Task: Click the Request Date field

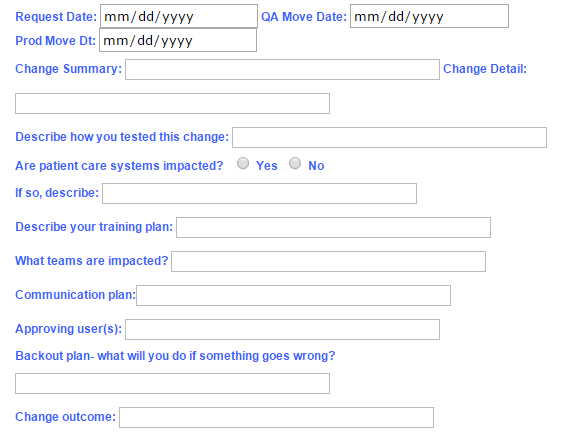Action: [179, 16]
